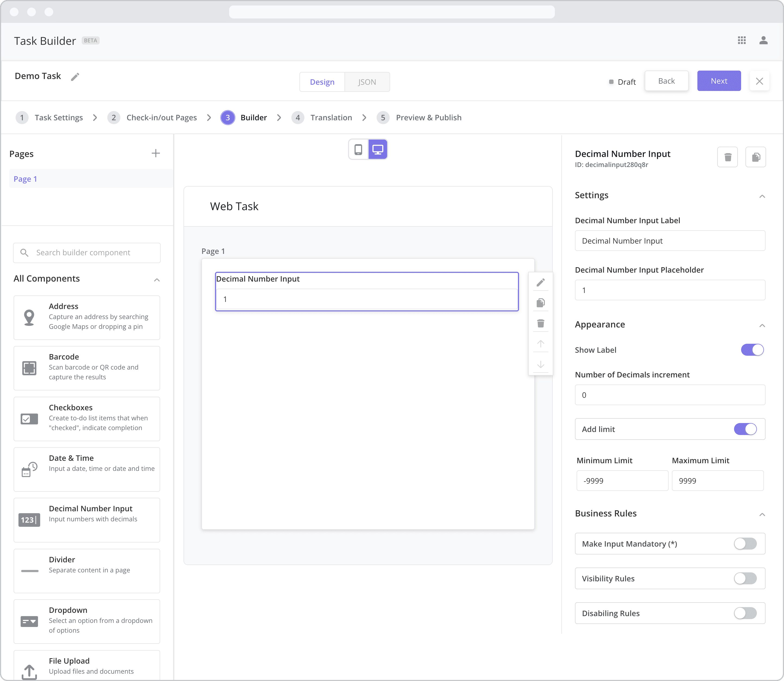Screen dimensions: 784x681
Task: Duplicate component via panel copy icon
Action: [x=756, y=157]
